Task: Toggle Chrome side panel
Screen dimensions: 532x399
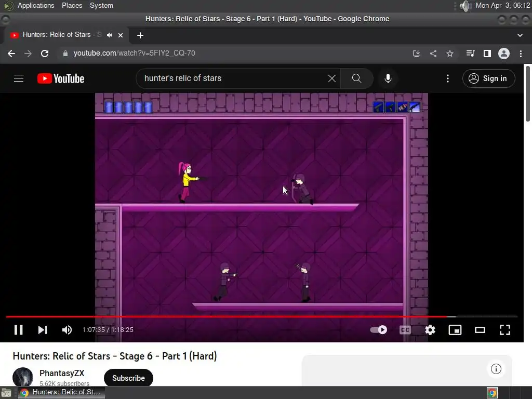Action: tap(487, 54)
